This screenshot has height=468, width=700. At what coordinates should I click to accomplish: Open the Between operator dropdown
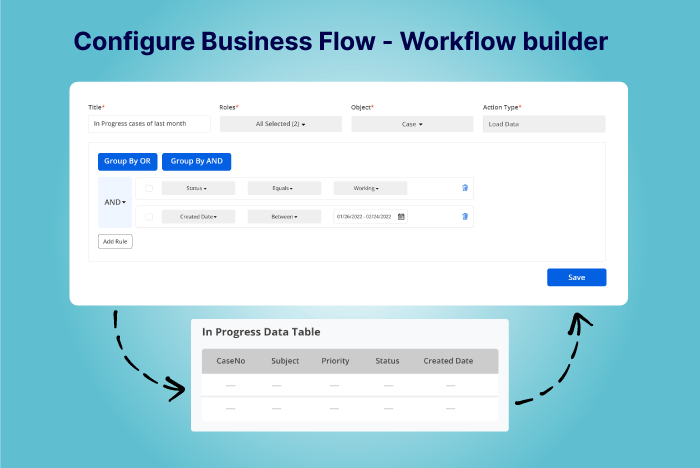[x=284, y=216]
